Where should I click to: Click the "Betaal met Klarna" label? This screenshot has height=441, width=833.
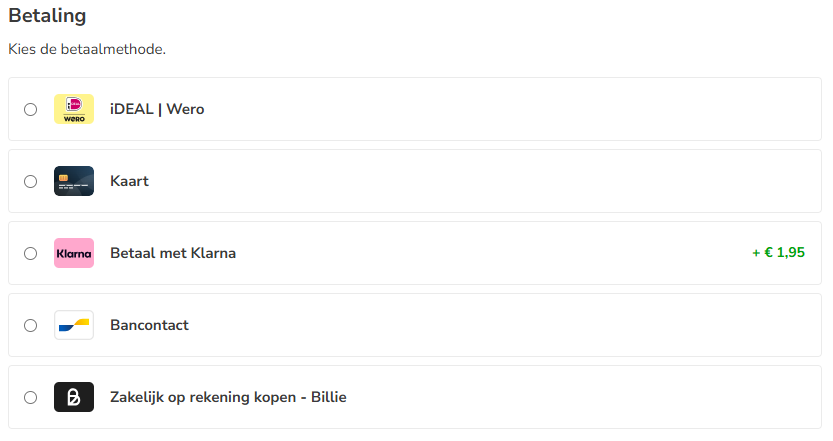tap(173, 253)
